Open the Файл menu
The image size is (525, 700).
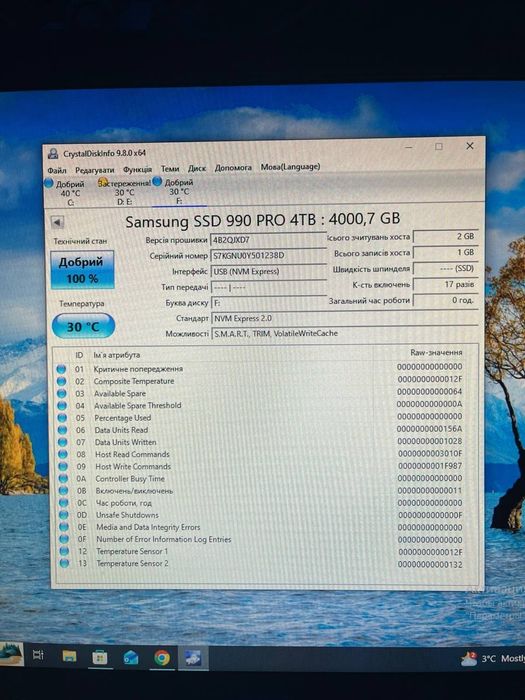coord(57,170)
